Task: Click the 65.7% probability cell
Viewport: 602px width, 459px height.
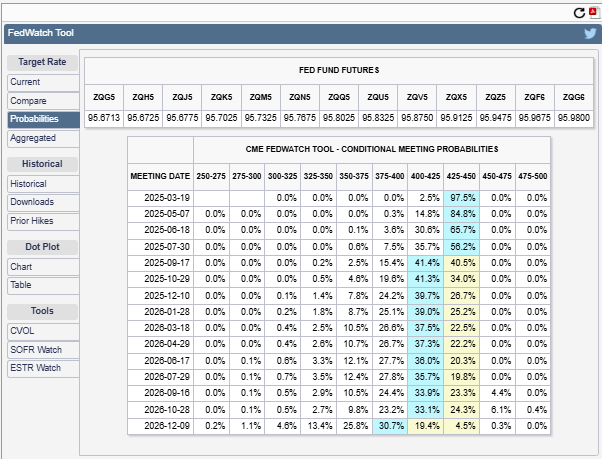Action: coord(461,230)
